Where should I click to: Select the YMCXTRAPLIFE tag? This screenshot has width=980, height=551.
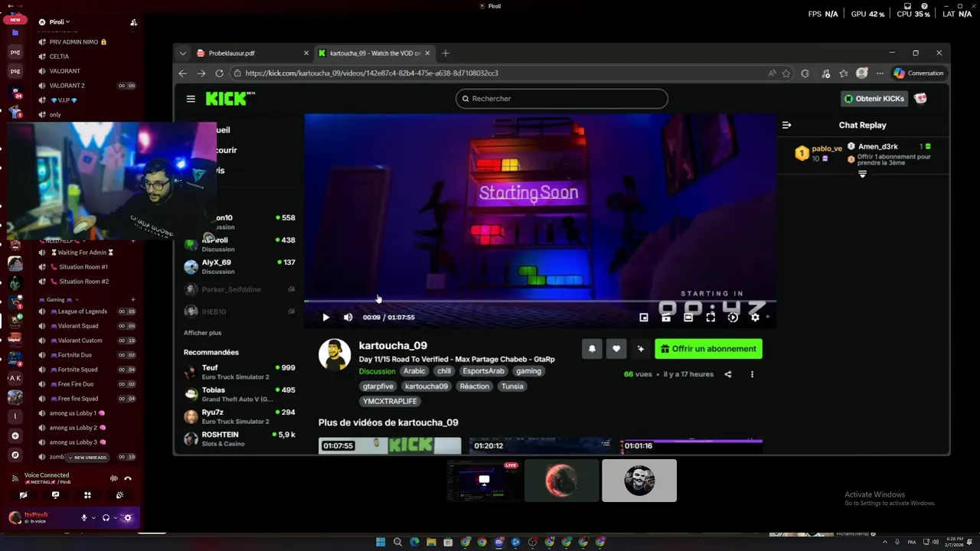point(390,401)
